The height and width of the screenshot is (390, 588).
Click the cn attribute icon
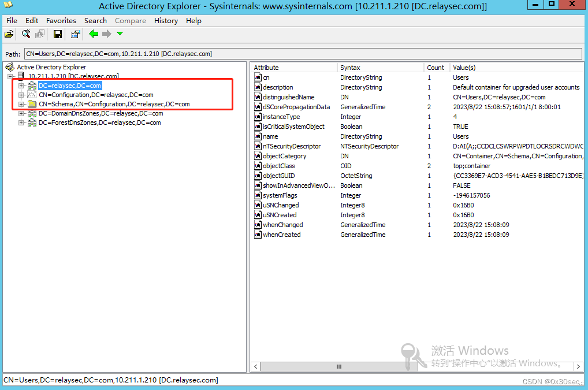click(258, 77)
